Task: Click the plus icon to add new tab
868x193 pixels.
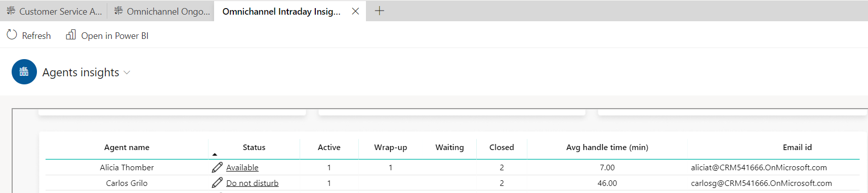Action: 380,11
